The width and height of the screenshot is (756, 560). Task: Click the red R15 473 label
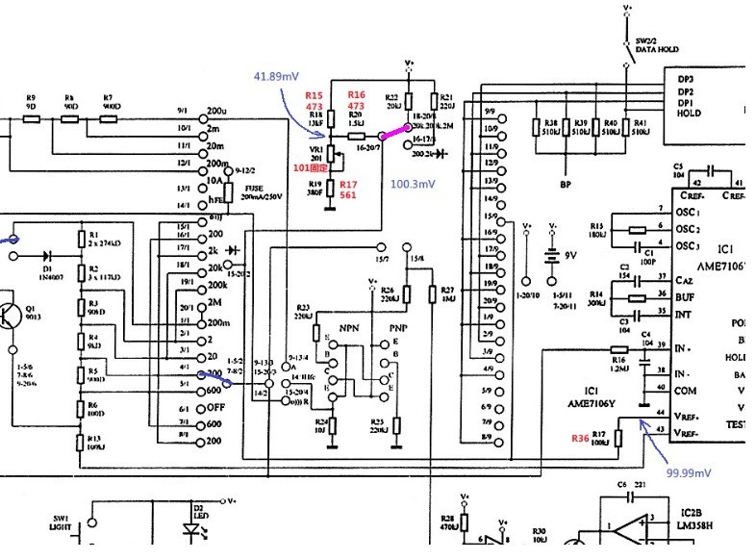tap(314, 101)
